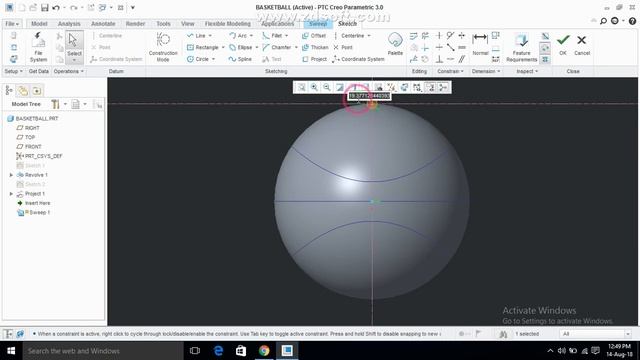Open the sketcher Palette

coord(395,44)
